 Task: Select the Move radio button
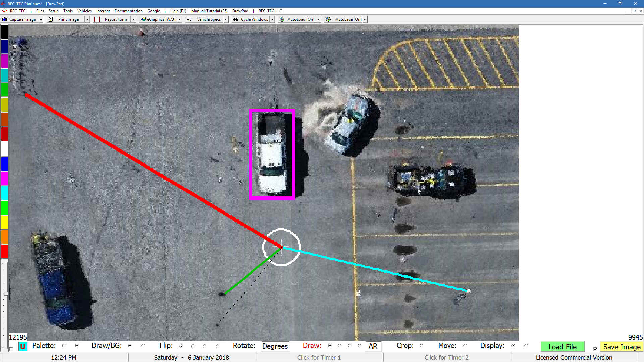pos(465,346)
